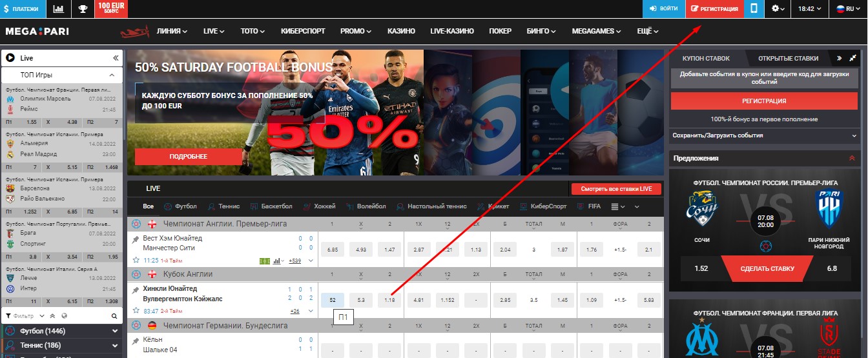Screen dimensions: 868x358
Task: Expand the ЕЩЁ menu
Action: (x=647, y=31)
